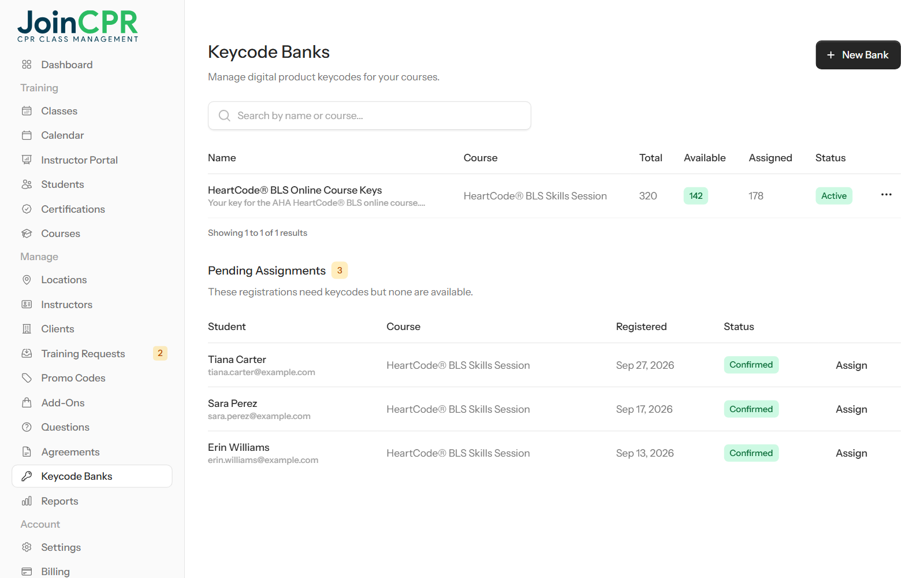Click the Clients building icon

coord(27,329)
